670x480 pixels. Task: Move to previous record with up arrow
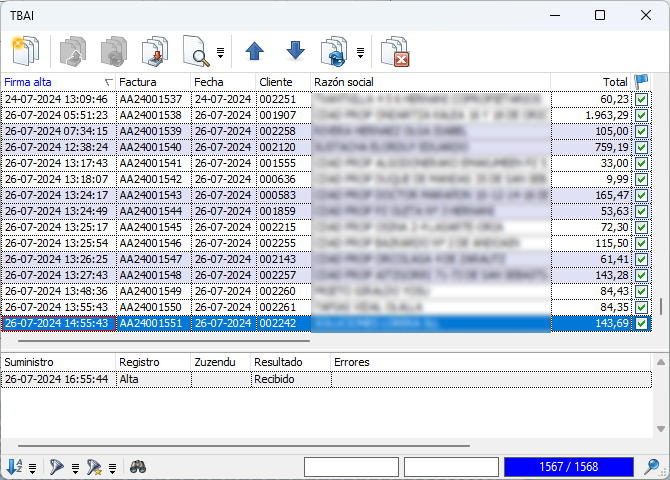pyautogui.click(x=255, y=51)
